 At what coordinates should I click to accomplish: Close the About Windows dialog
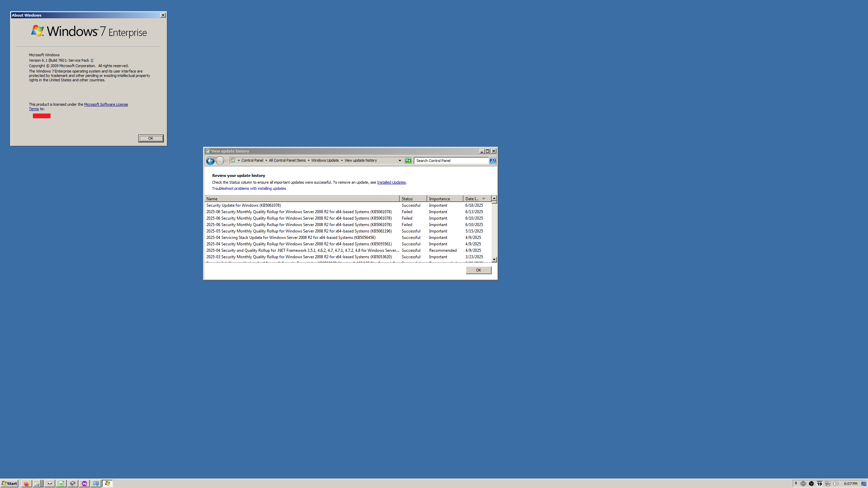click(x=163, y=15)
